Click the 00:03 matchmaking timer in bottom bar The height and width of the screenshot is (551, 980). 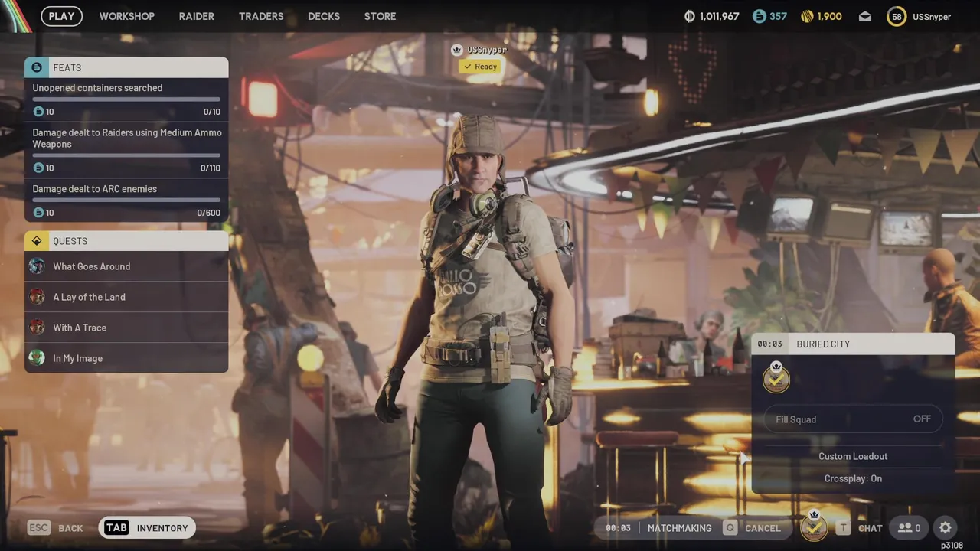click(x=618, y=528)
